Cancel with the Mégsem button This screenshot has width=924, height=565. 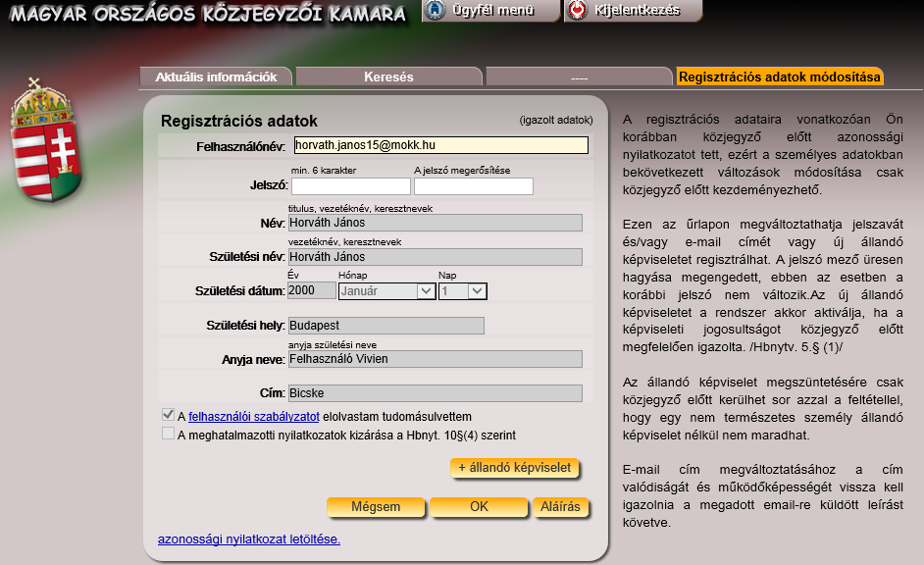[376, 507]
